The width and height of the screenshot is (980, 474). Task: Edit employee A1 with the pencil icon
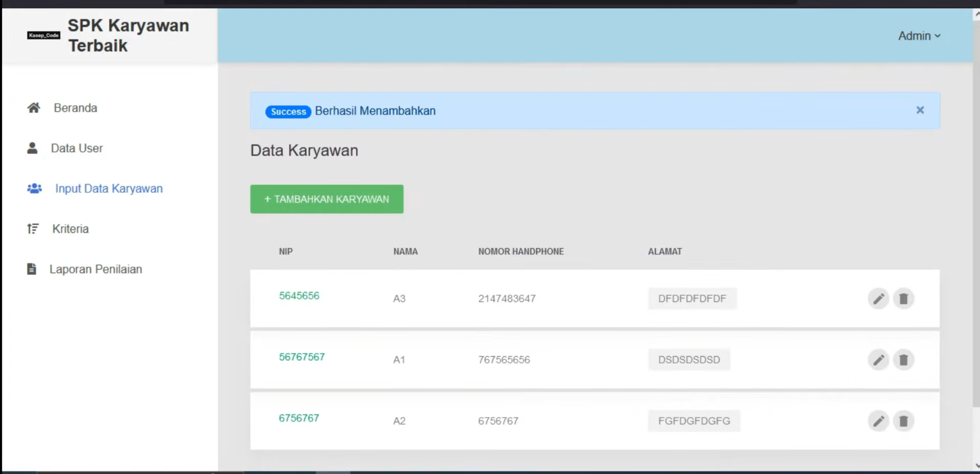pos(878,360)
